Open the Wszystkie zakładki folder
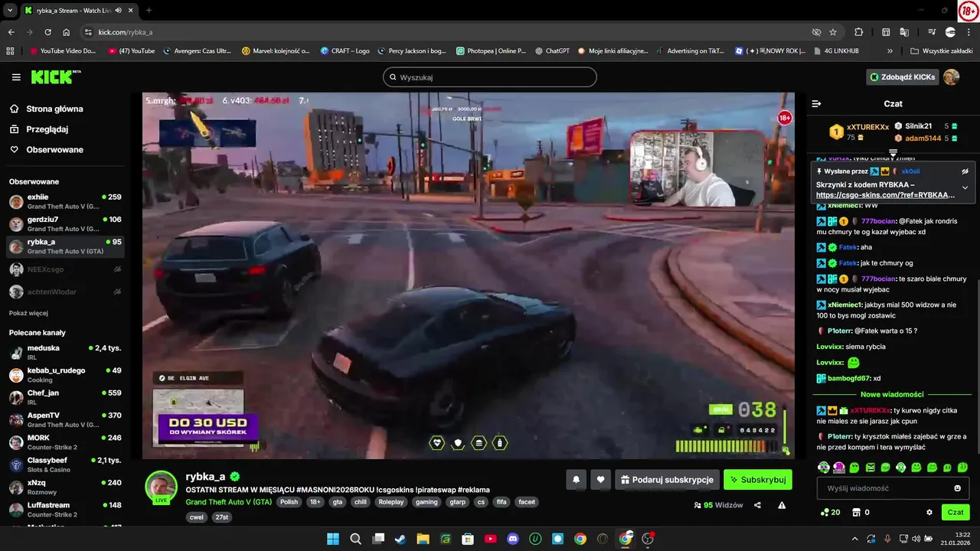The height and width of the screenshot is (551, 980). (941, 51)
